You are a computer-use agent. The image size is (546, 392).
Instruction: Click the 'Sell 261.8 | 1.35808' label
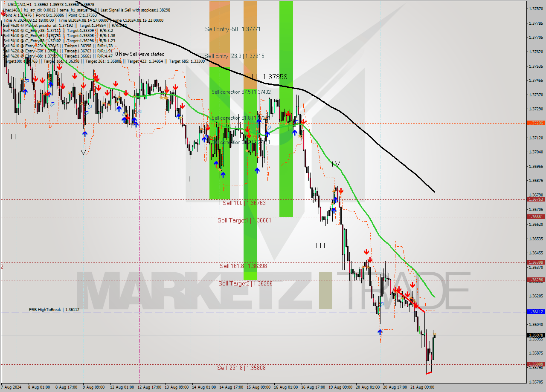(241, 368)
